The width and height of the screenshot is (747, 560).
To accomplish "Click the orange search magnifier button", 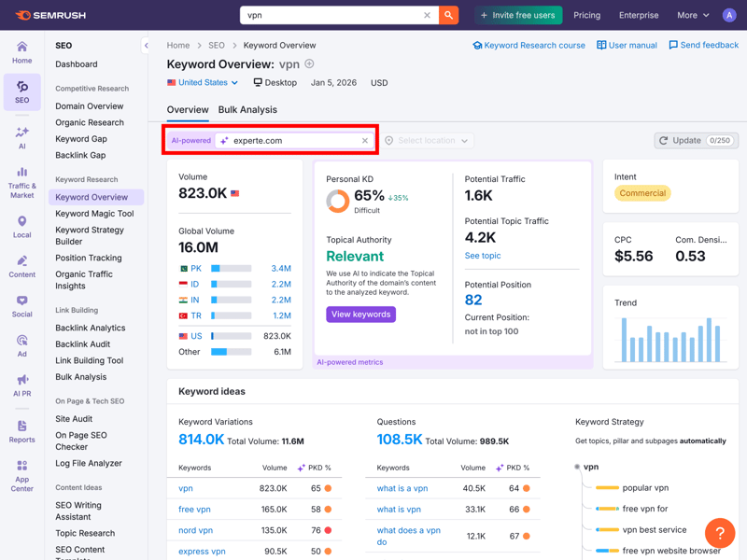I will pyautogui.click(x=449, y=15).
